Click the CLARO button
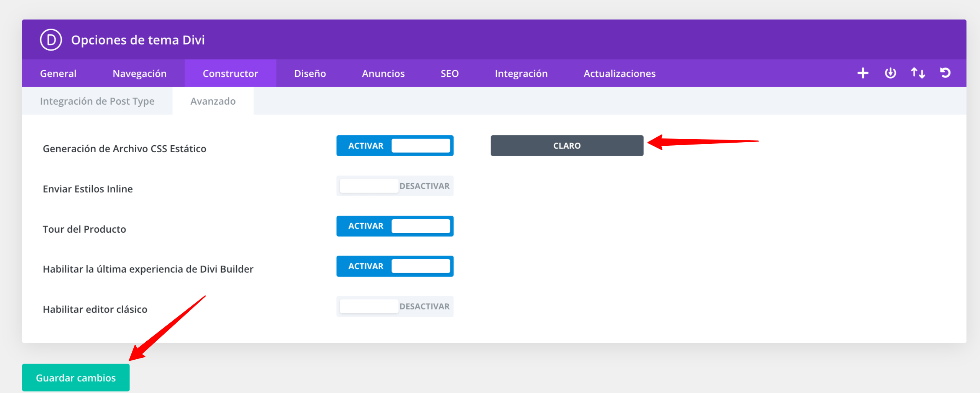Screen dimensions: 980x393 tap(567, 146)
